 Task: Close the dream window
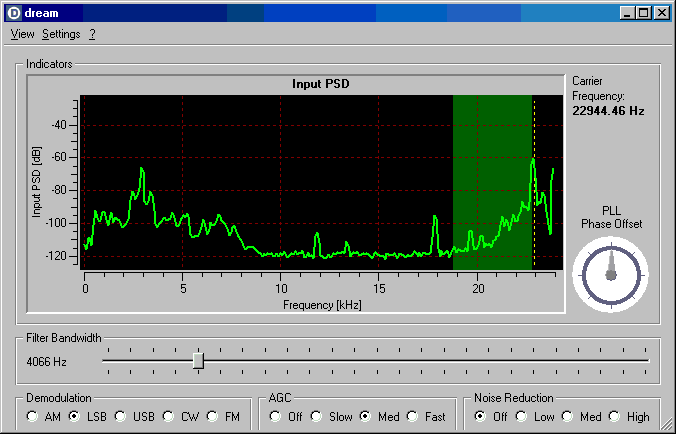coord(661,13)
